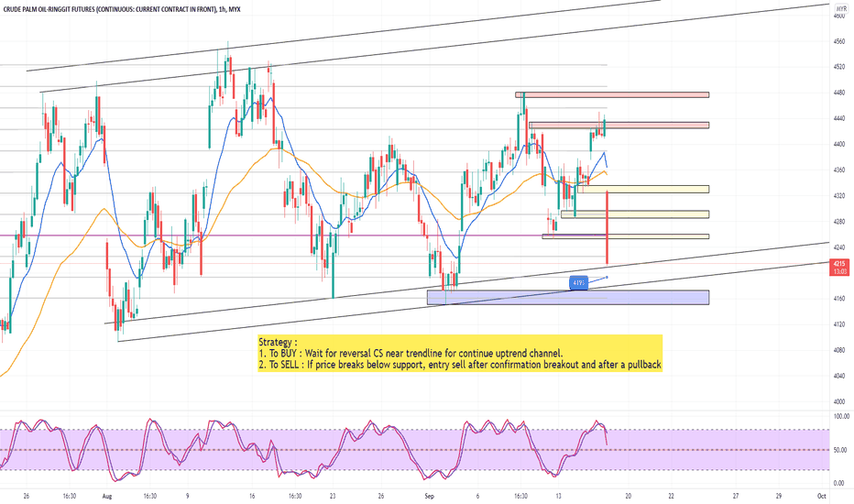
Task: Click the 27 date label on time axis
Action: [x=735, y=497]
